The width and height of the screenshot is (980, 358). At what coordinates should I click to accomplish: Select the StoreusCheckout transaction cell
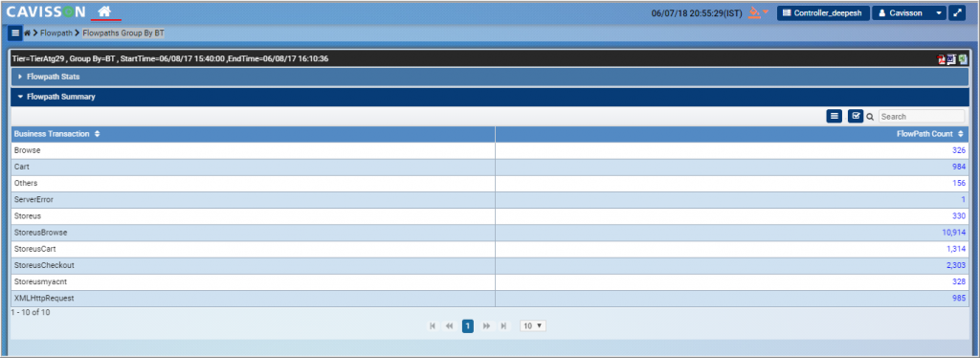tap(253, 265)
